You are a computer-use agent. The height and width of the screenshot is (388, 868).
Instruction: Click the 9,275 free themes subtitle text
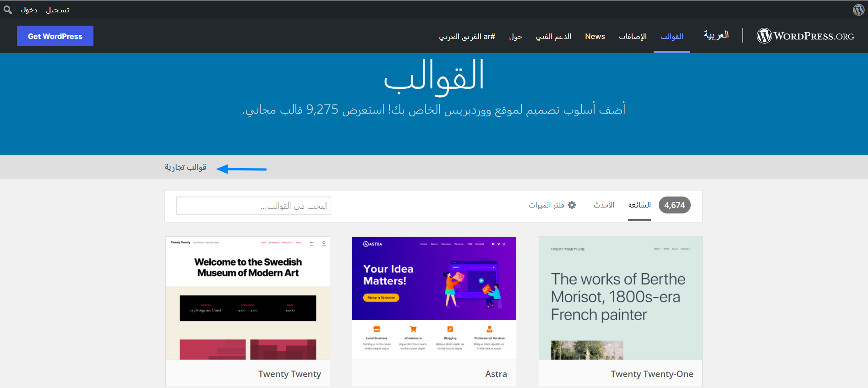pos(434,109)
